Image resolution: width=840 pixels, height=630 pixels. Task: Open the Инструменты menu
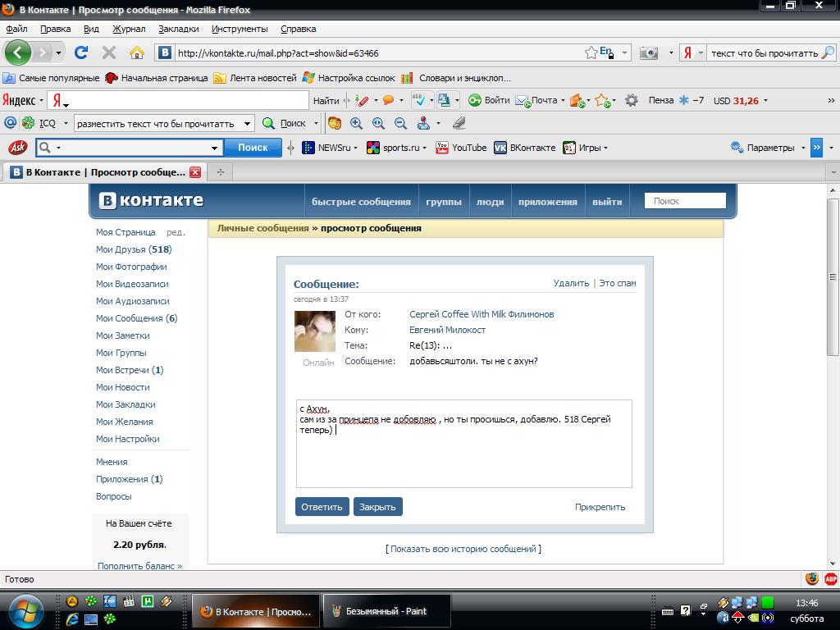pos(240,29)
